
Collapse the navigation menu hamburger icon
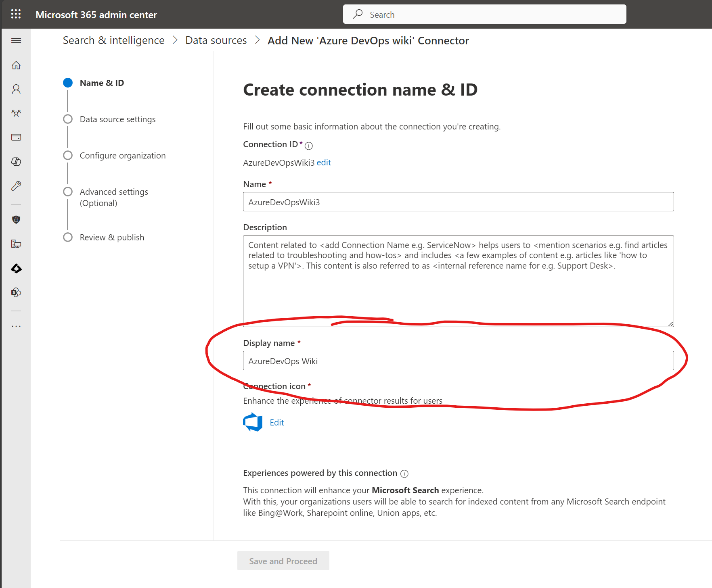coord(16,40)
